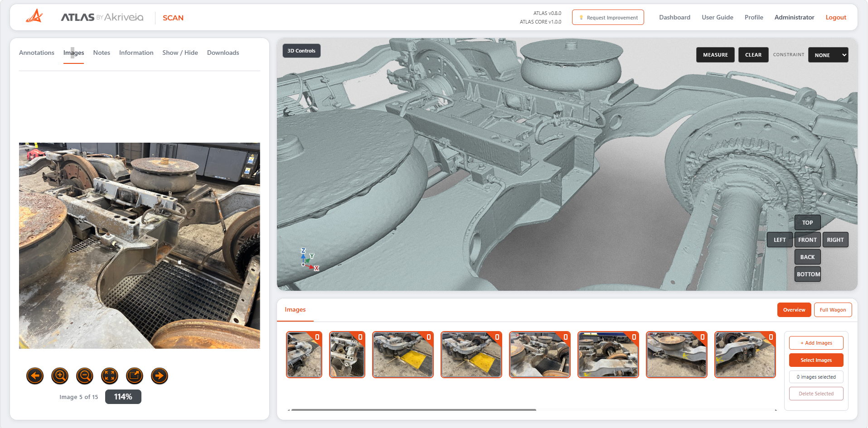Viewport: 868px width, 428px height.
Task: Set the 3D view to TOP
Action: 808,222
